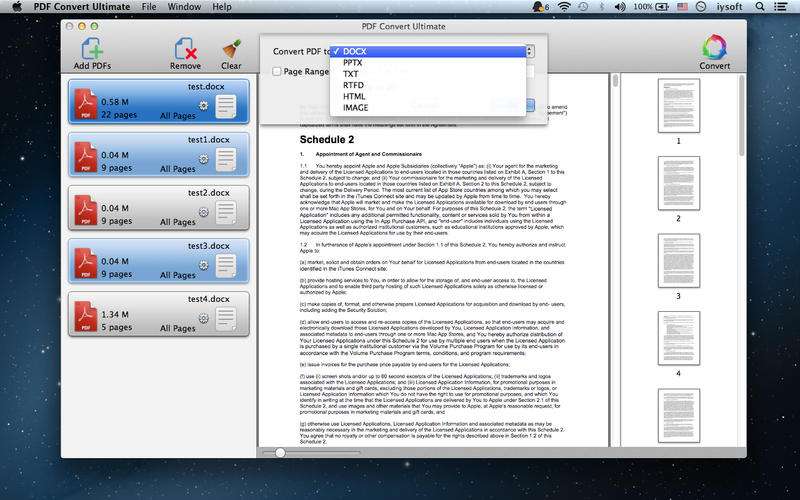The height and width of the screenshot is (500, 800).
Task: Start conversion with the Convert icon
Action: coord(714,48)
